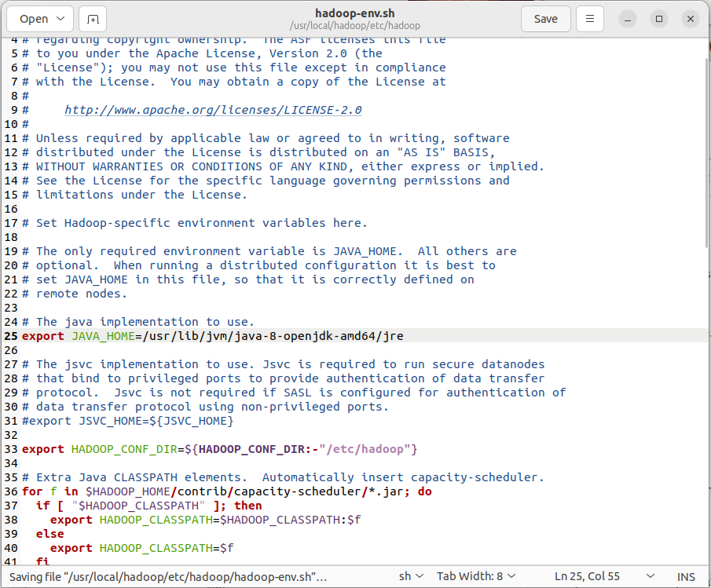Expand the Open recent files arrow
The height and width of the screenshot is (588, 711).
[60, 19]
